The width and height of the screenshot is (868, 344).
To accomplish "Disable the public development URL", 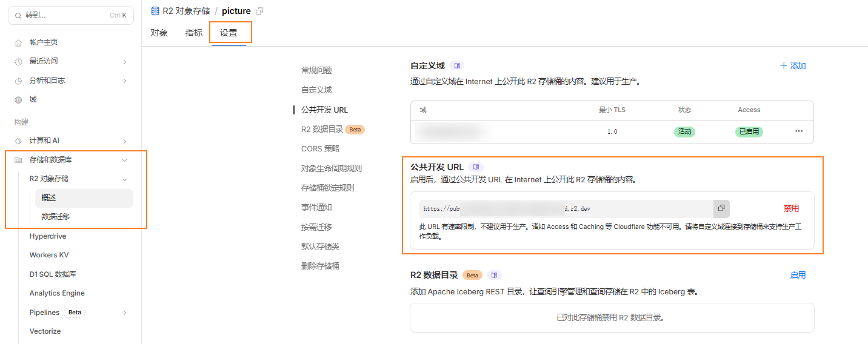I will click(x=791, y=208).
